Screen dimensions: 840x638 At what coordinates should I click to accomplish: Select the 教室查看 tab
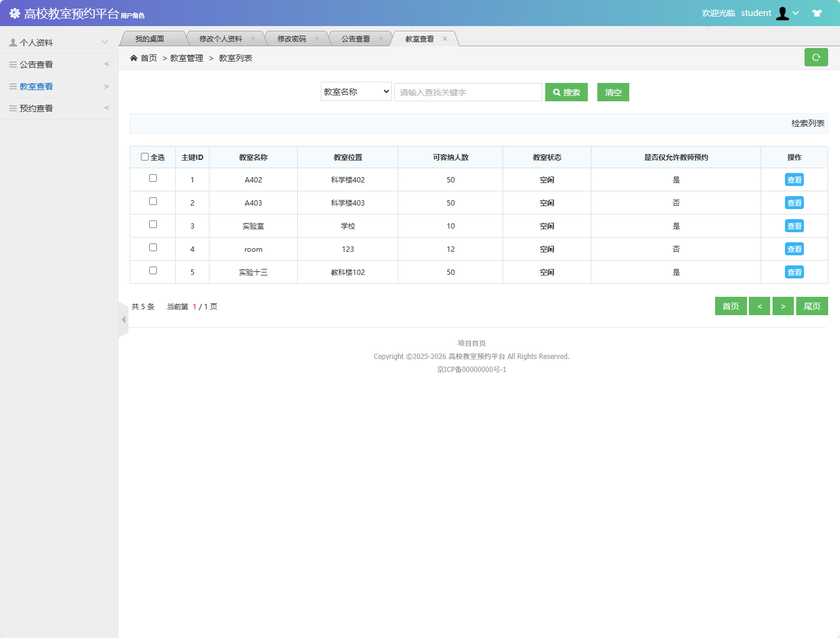pos(420,39)
